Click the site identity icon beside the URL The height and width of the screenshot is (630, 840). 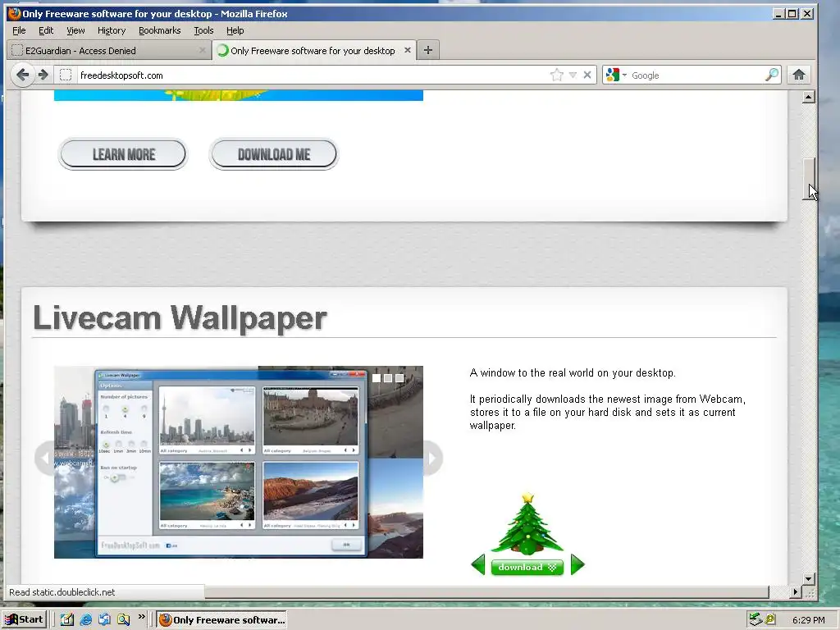pyautogui.click(x=66, y=75)
